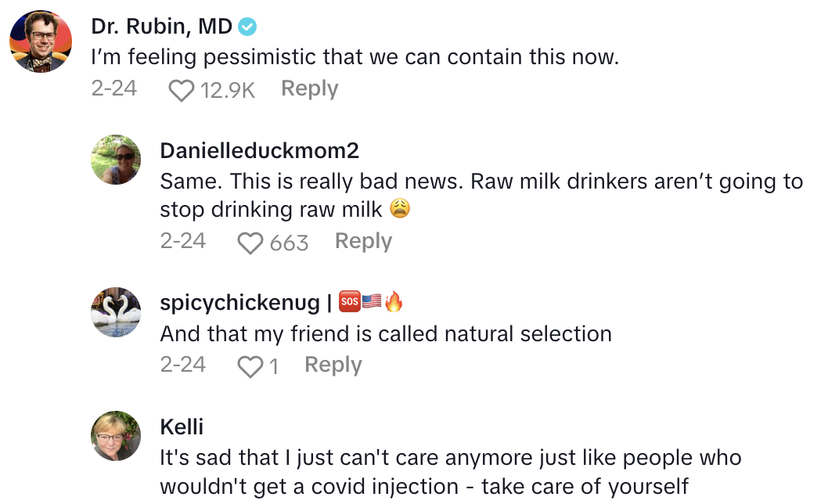Like Dr. Rubin's comment with the heart
The image size is (828, 504).
pos(181,91)
